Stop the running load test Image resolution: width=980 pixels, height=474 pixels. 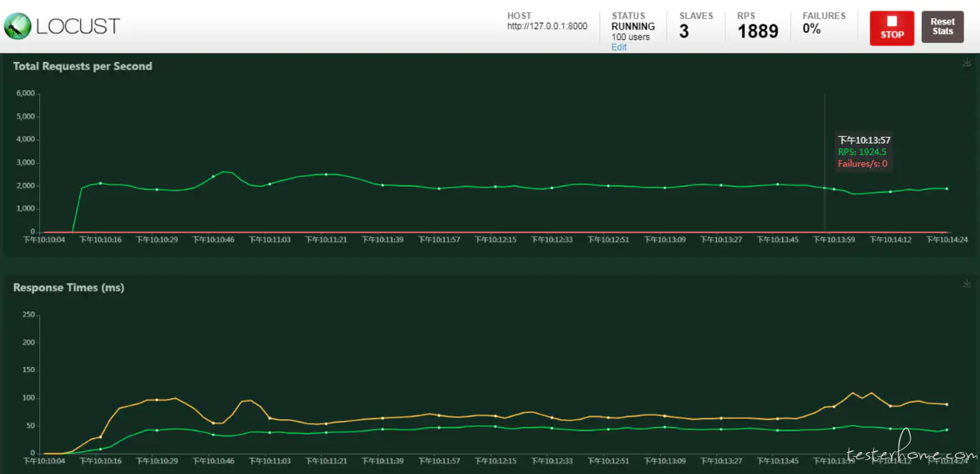[892, 28]
